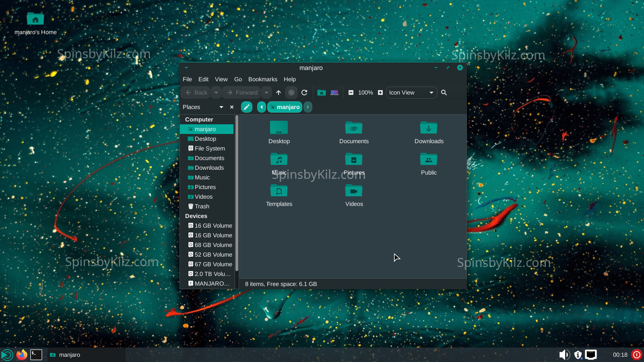The height and width of the screenshot is (362, 644).
Task: Open the View menu
Action: pyautogui.click(x=221, y=79)
